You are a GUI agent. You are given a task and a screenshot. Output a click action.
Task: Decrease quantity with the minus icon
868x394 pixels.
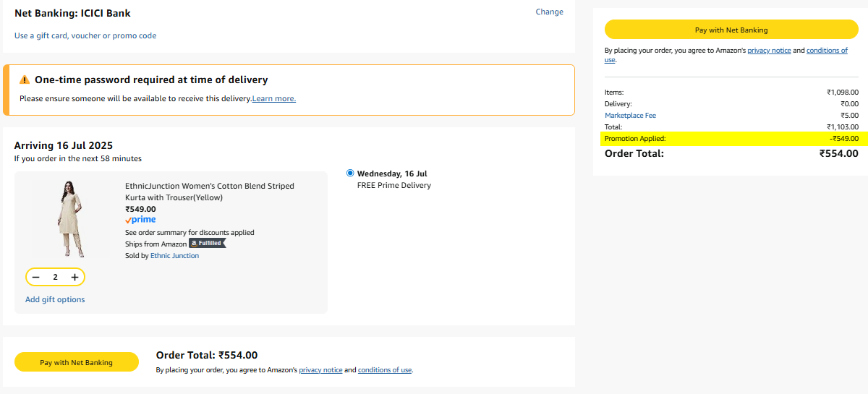point(35,277)
